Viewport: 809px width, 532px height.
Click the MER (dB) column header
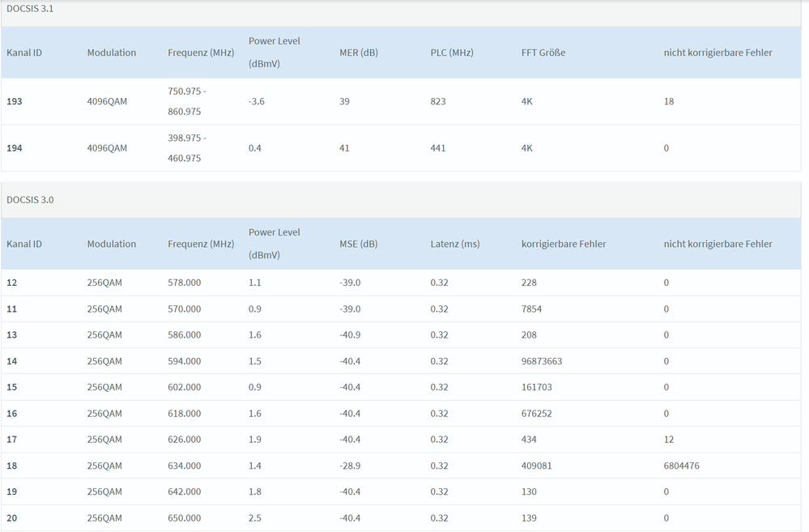click(x=359, y=53)
